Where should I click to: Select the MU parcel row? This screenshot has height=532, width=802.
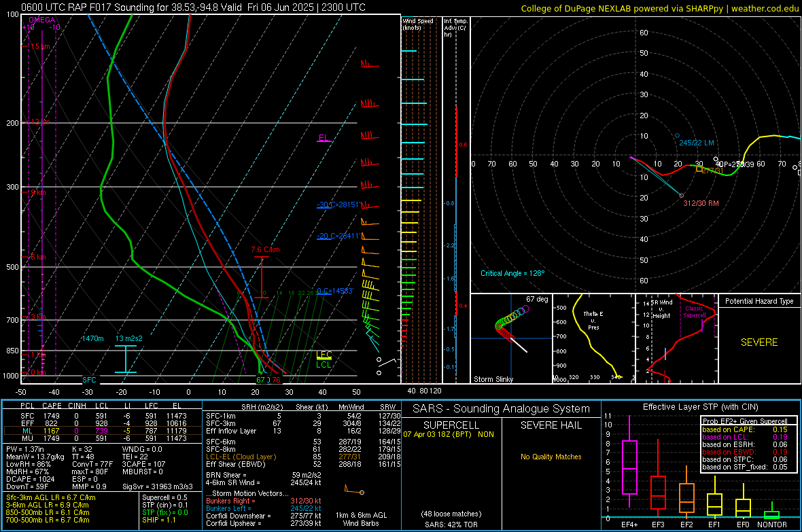103,438
